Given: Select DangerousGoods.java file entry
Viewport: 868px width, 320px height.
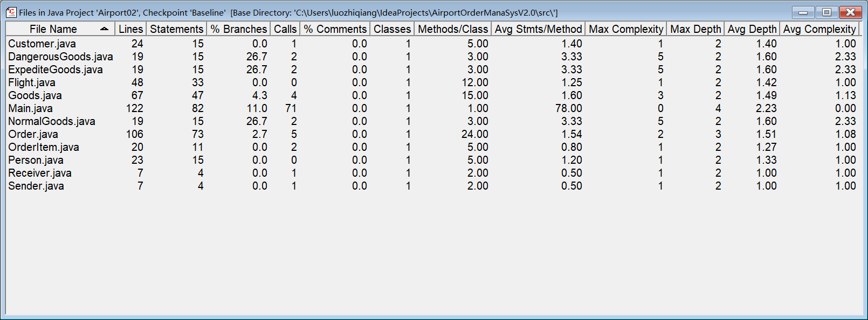Looking at the screenshot, I should [x=60, y=57].
